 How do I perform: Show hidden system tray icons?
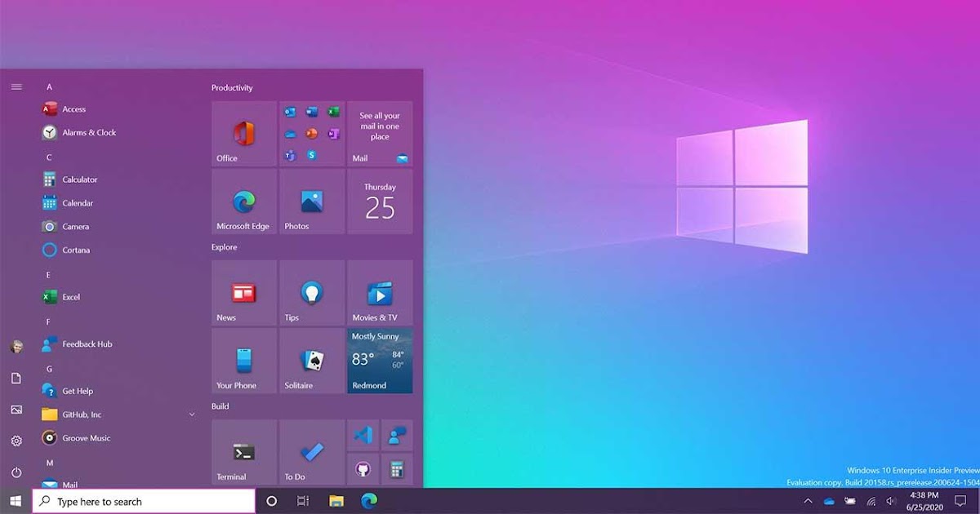(x=808, y=501)
